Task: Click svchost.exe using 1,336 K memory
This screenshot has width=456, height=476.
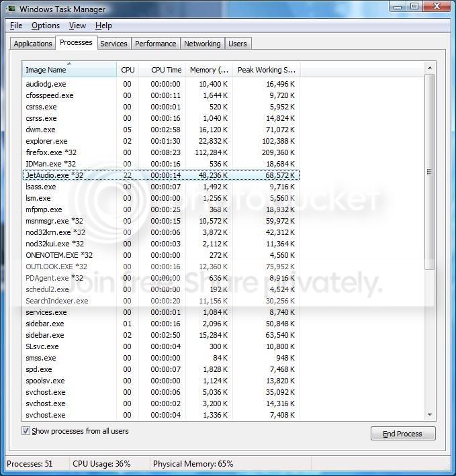Action: [161, 415]
